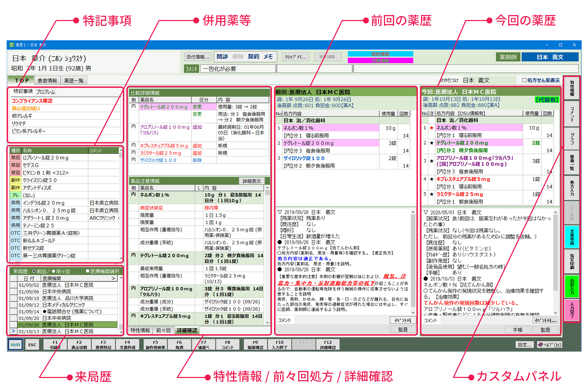588x392 pixels.
Task: Click the double-arrow marker on 01/10/13 visit row
Action: point(13,331)
